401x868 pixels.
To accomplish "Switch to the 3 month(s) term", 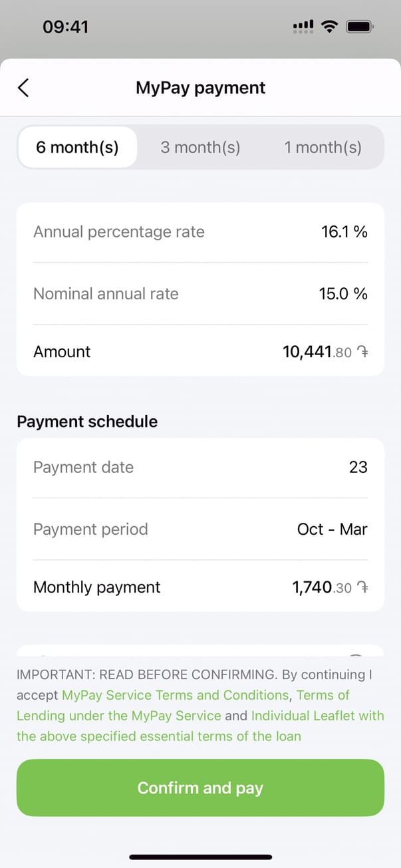I will (200, 147).
